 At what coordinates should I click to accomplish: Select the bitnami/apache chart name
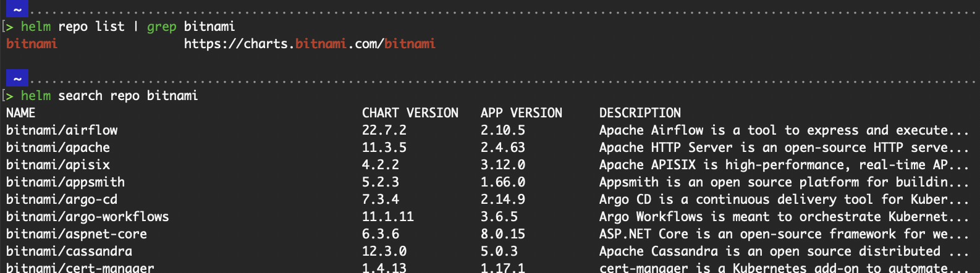[58, 148]
